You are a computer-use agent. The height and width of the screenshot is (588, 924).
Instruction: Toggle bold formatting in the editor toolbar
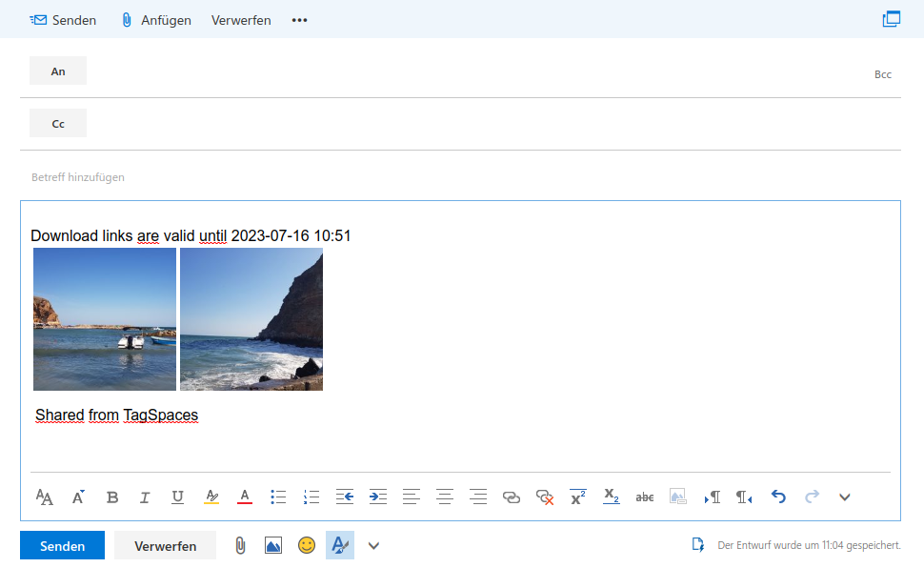tap(112, 497)
